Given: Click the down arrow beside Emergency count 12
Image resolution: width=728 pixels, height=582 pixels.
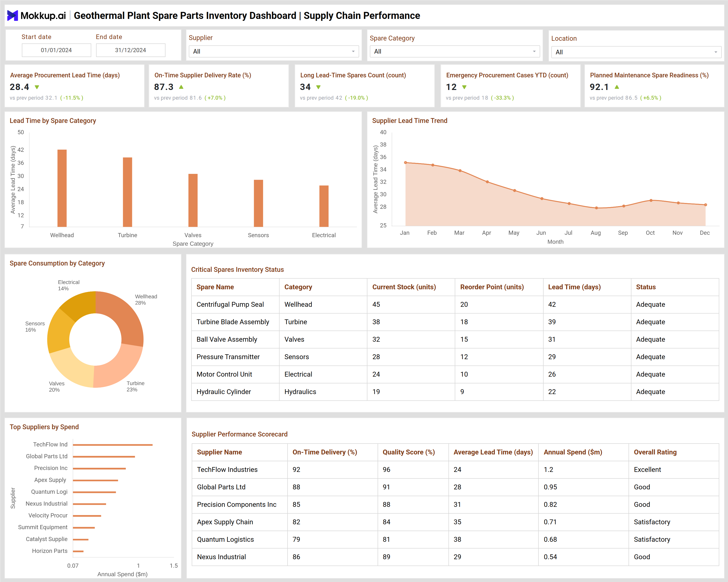Looking at the screenshot, I should (464, 87).
